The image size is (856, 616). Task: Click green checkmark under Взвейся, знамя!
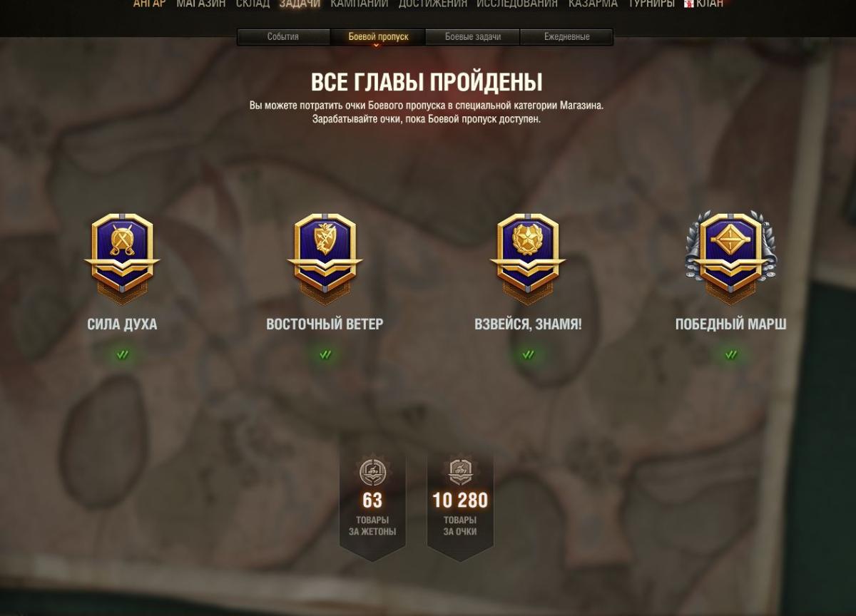coord(528,354)
